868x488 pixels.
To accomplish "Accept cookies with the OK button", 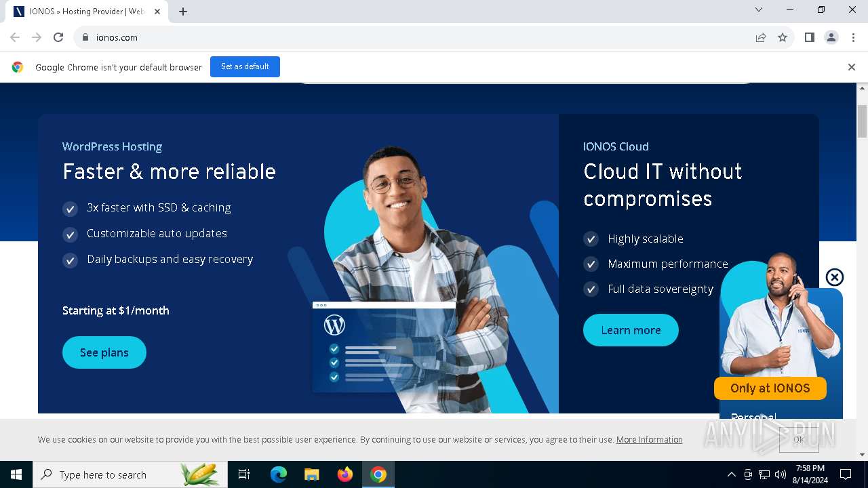I will (x=799, y=440).
